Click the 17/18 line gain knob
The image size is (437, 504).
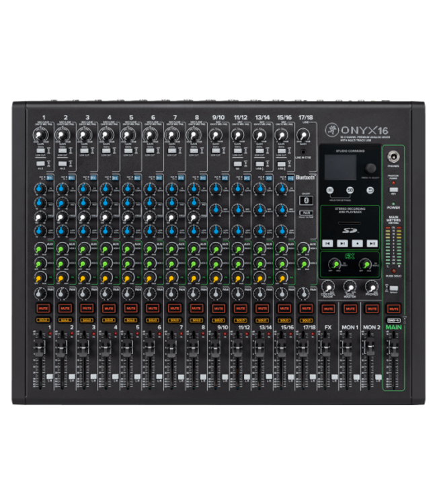(303, 134)
